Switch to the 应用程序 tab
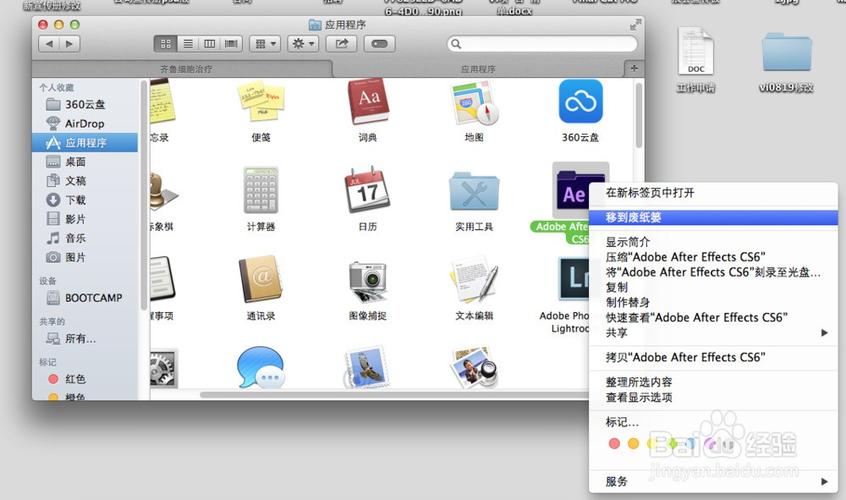The height and width of the screenshot is (500, 846). (478, 69)
